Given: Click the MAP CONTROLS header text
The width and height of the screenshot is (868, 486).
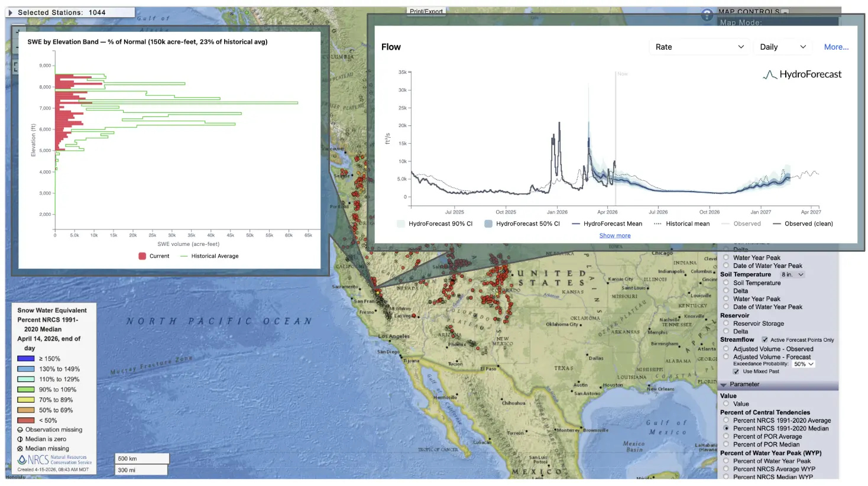Looking at the screenshot, I should click(749, 12).
